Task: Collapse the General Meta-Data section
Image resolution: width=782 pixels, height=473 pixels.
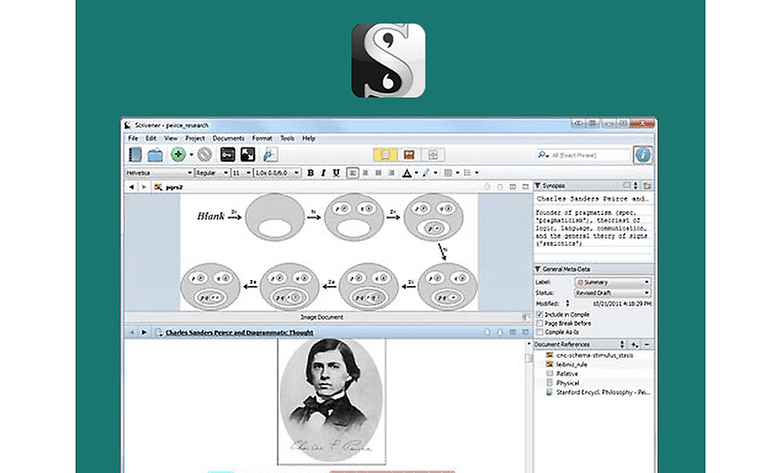Action: tap(538, 269)
